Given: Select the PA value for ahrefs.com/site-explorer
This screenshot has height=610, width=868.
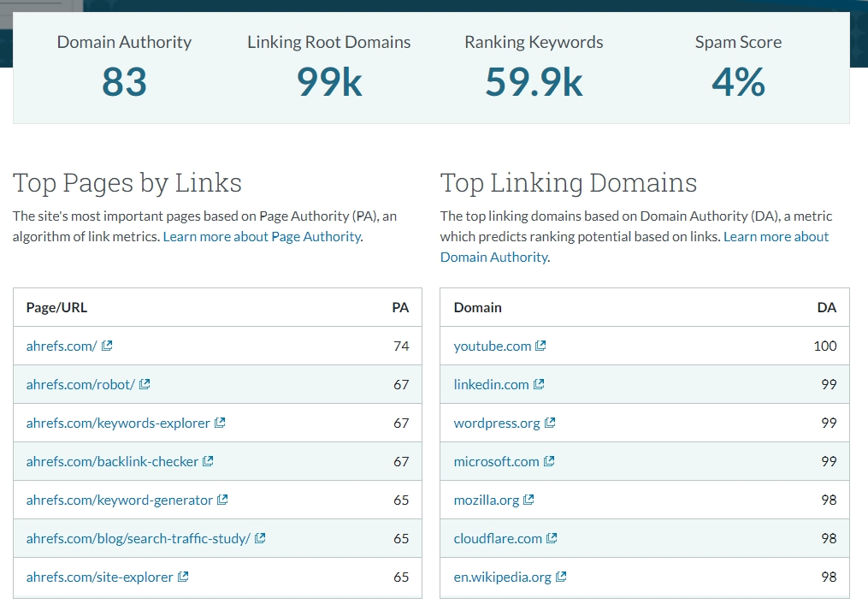Looking at the screenshot, I should pos(401,577).
